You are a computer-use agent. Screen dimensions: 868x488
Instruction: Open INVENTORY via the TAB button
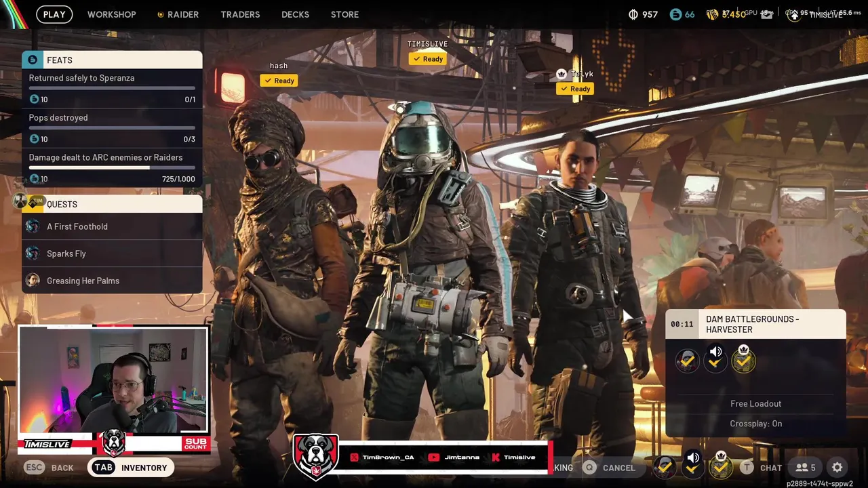coord(131,468)
